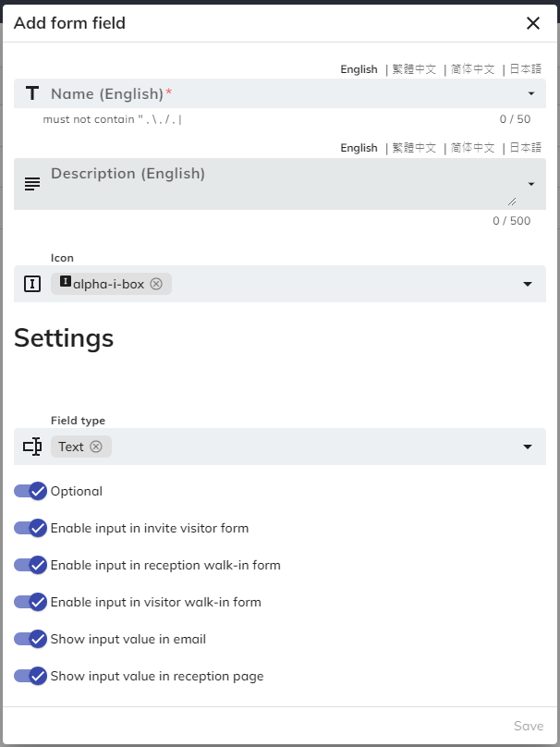Expand the Field type dropdown
Image resolution: width=560 pixels, height=747 pixels.
point(528,447)
